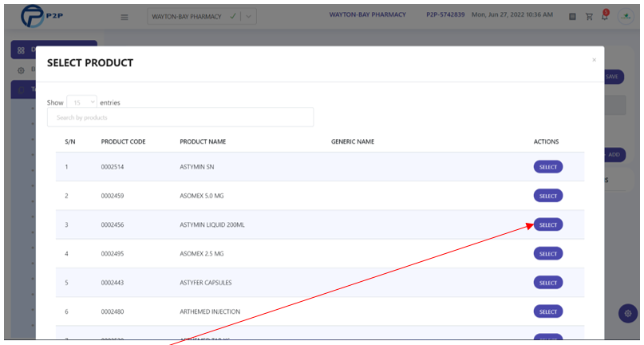Click the WAYTON-BAY PHARMACY header title
644x345 pixels.
pyautogui.click(x=368, y=14)
